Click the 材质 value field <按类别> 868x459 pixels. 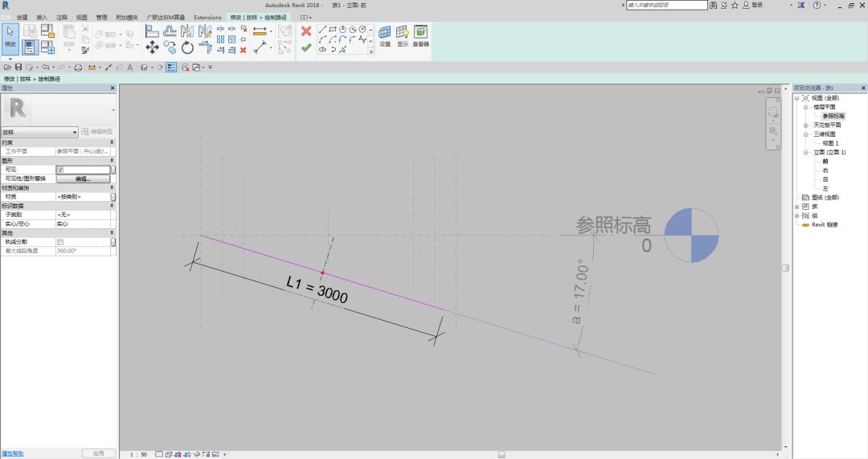(x=83, y=197)
